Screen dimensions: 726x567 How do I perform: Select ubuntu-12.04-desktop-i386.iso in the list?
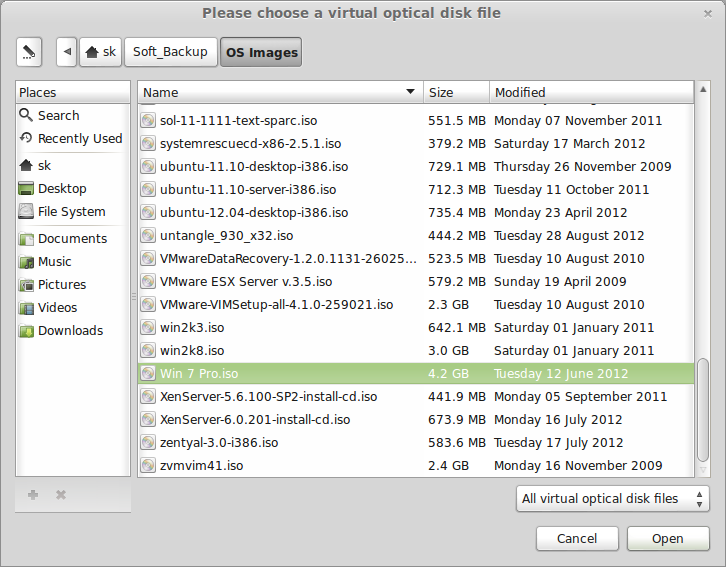(254, 213)
